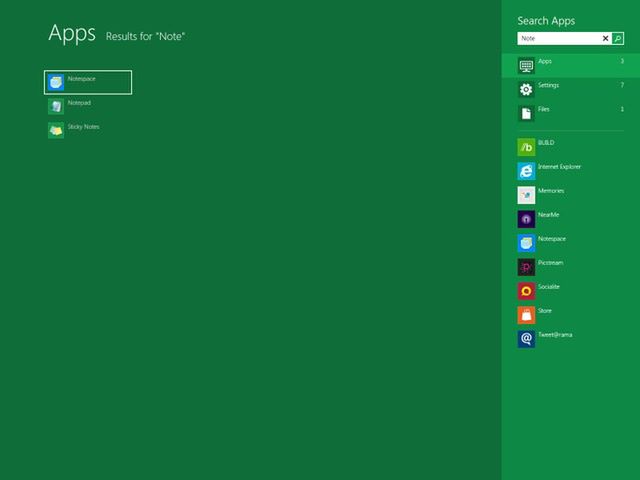The width and height of the screenshot is (640, 480).
Task: Click the Memories app icon in sidebar
Action: click(526, 195)
